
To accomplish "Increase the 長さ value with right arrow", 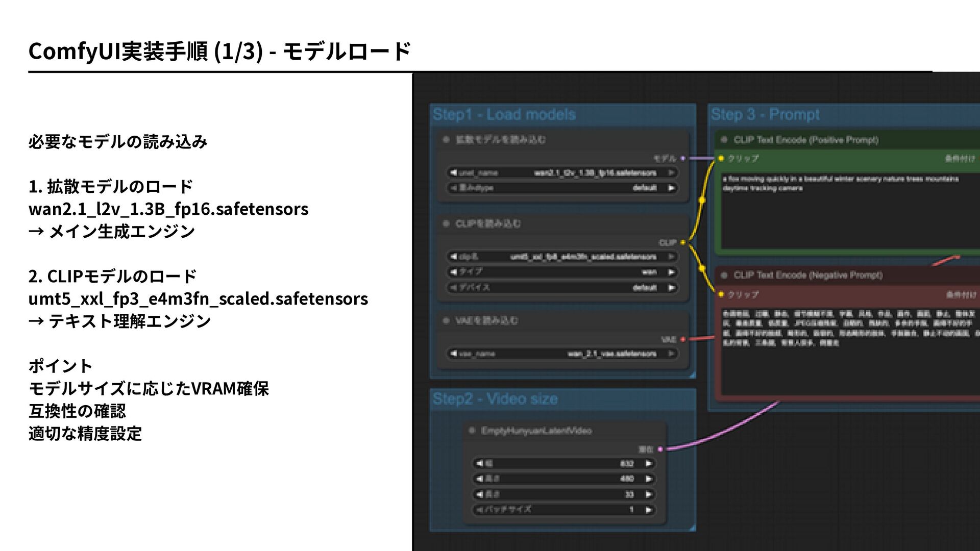I will click(x=648, y=494).
